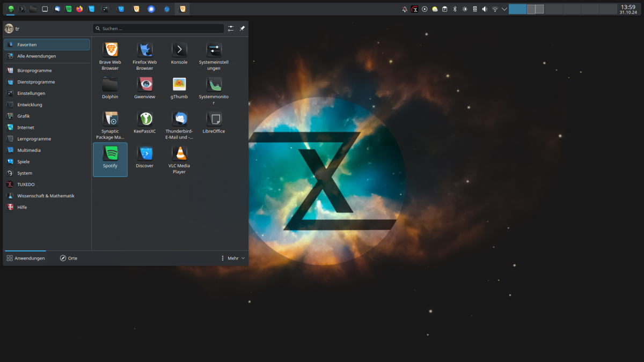Launch Thunderbird E-Mail from the favorites grid
The width and height of the screenshot is (644, 362).
point(179,125)
